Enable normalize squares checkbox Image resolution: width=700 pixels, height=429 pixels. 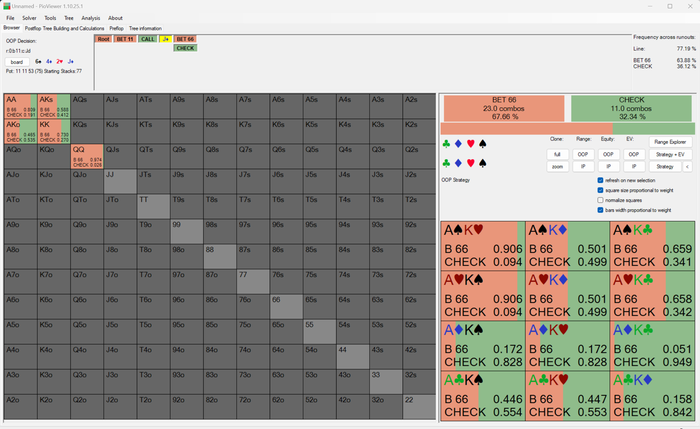(600, 200)
